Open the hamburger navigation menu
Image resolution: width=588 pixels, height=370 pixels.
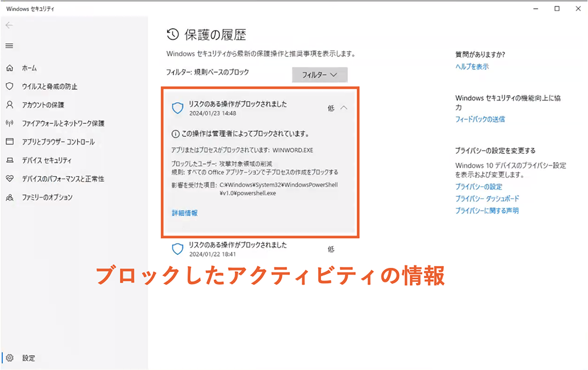point(9,46)
